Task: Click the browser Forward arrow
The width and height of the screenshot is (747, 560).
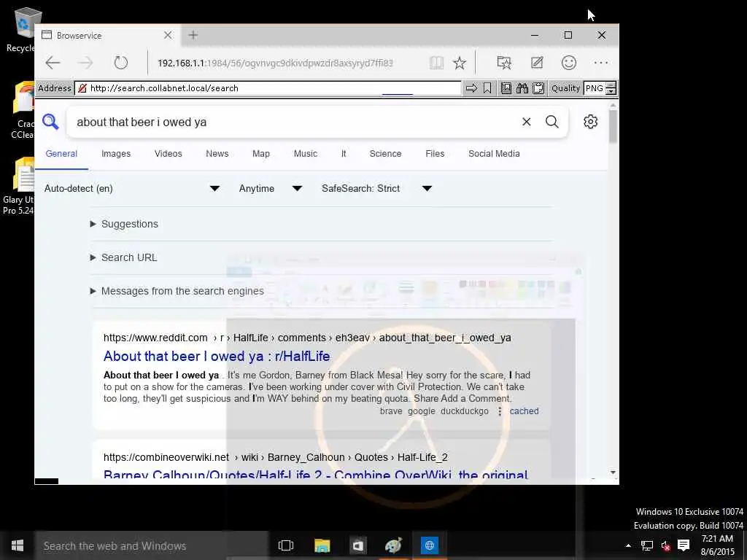Action: point(86,63)
